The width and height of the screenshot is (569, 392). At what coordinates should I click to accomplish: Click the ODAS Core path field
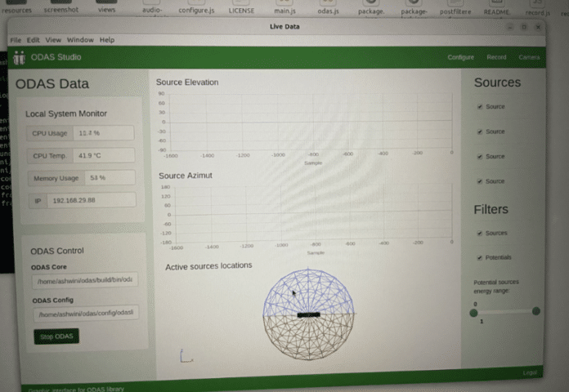pyautogui.click(x=84, y=280)
